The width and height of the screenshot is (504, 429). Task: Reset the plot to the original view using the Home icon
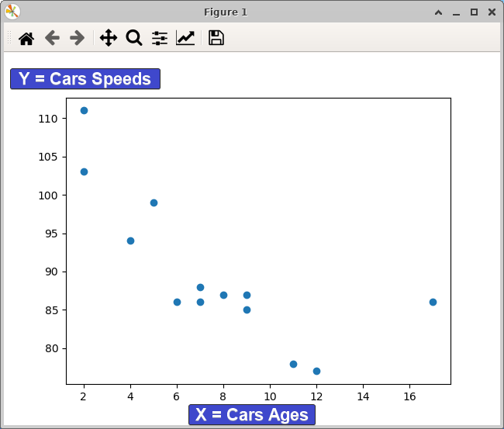pyautogui.click(x=26, y=38)
